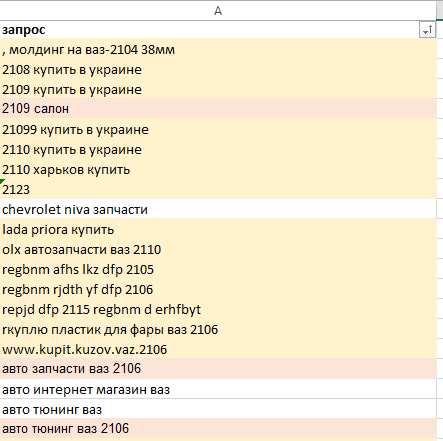Click cell авто интернет магазин ваз
This screenshot has width=443, height=441.
pyautogui.click(x=218, y=389)
